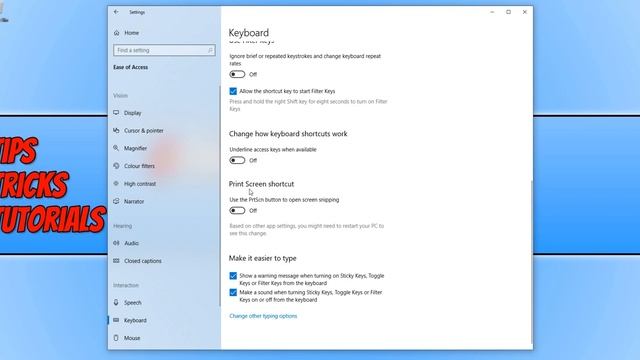Open the Home icon in sidebar
This screenshot has height=360, width=640.
117,33
